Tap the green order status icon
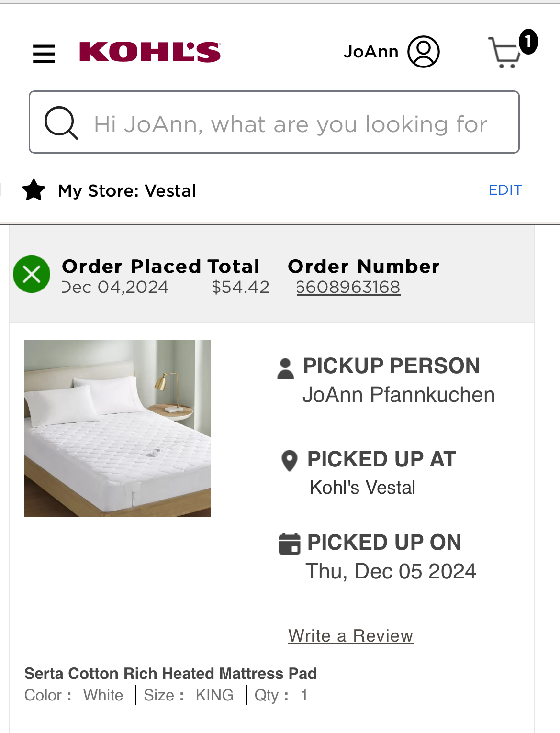Image resolution: width=560 pixels, height=733 pixels. [32, 274]
